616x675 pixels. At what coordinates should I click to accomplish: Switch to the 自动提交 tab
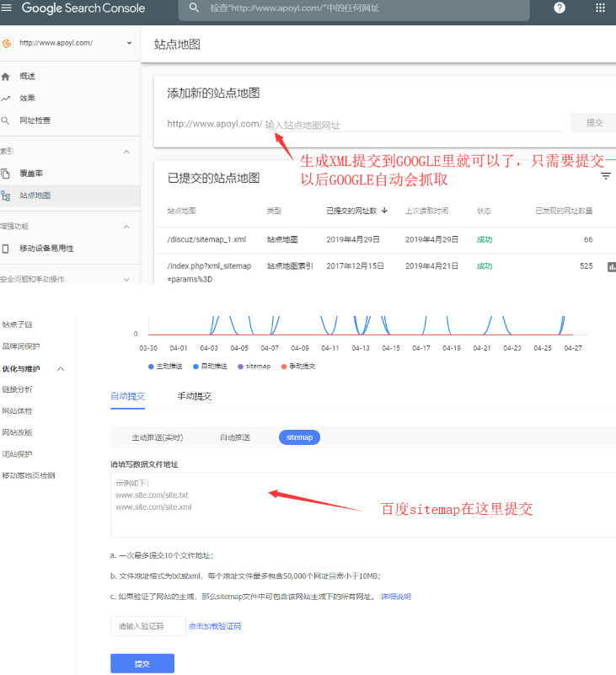coord(127,396)
